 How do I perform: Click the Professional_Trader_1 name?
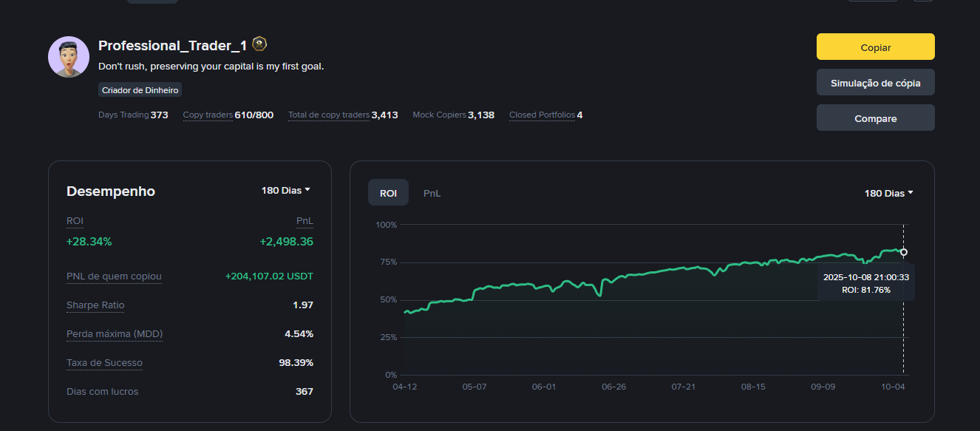pyautogui.click(x=172, y=45)
